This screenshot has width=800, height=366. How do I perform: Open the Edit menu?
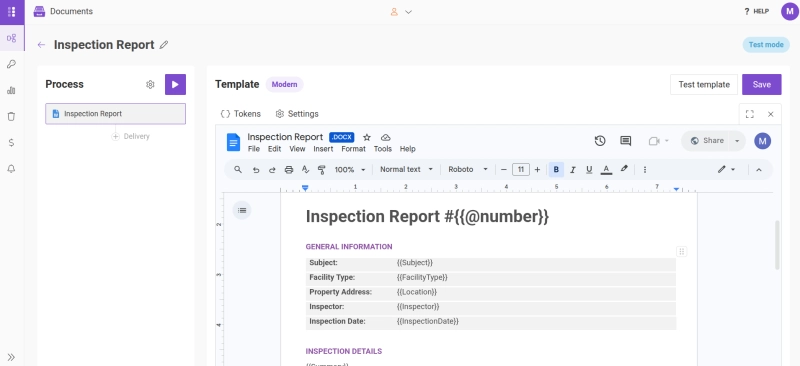tap(274, 149)
